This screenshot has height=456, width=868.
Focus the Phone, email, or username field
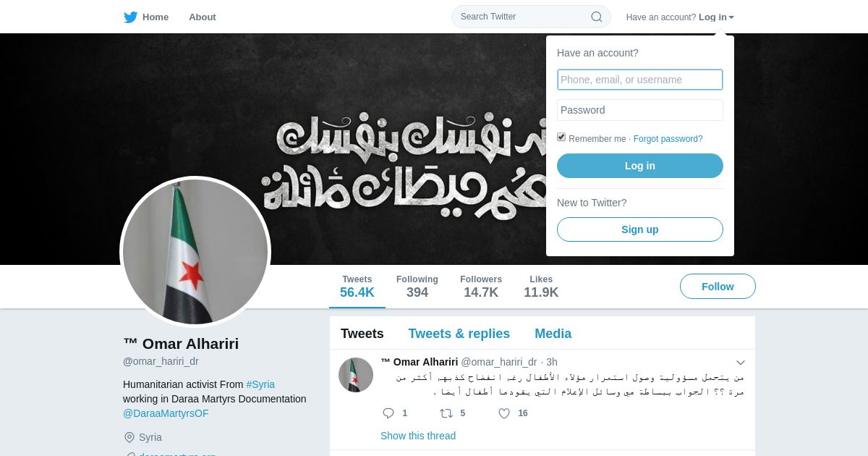640,80
